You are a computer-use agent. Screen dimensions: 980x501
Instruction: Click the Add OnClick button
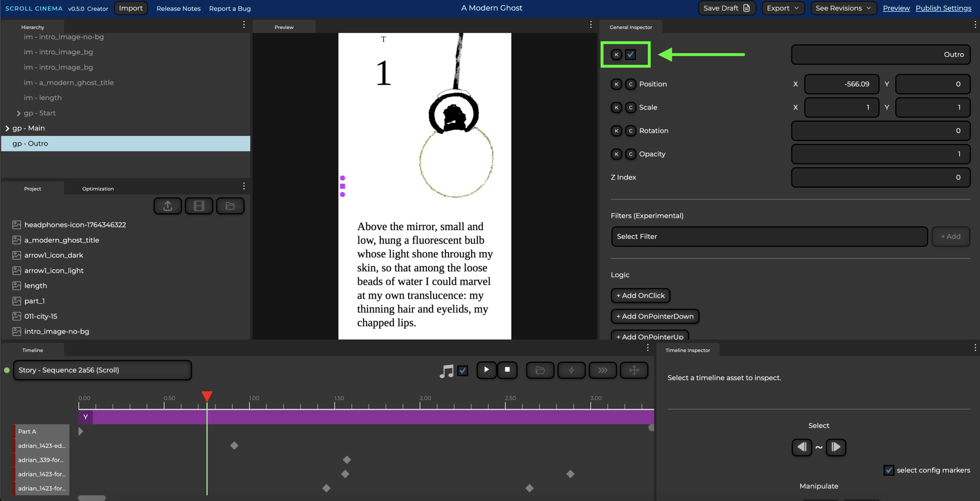point(640,295)
